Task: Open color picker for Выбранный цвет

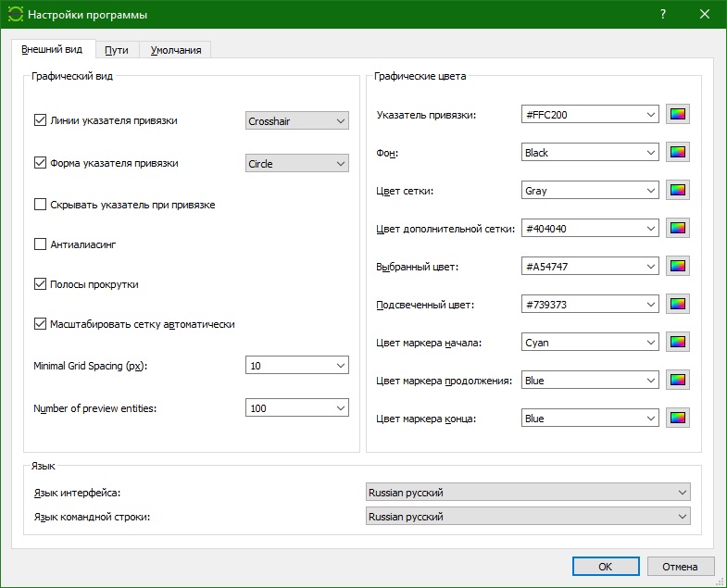Action: [x=678, y=267]
